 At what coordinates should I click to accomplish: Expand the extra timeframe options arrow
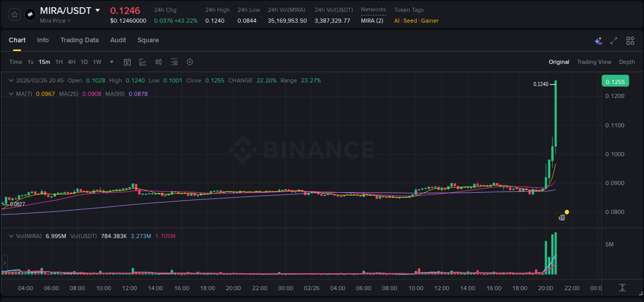111,62
